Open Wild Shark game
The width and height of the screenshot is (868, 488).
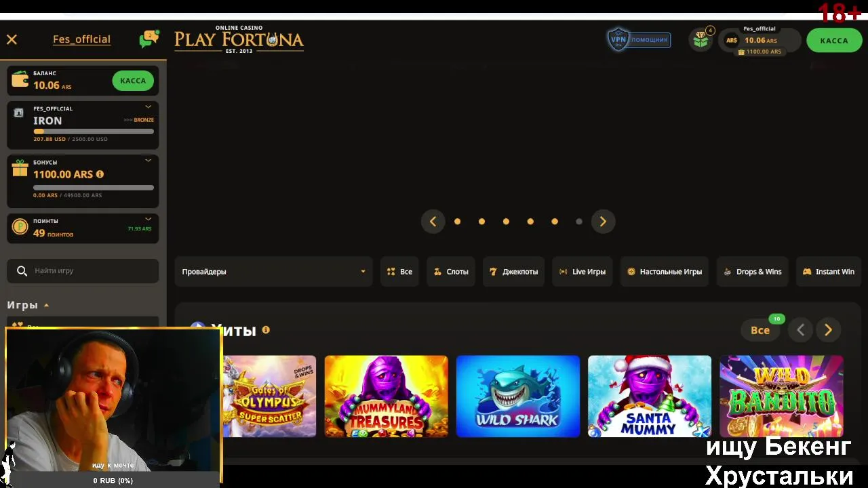[517, 396]
